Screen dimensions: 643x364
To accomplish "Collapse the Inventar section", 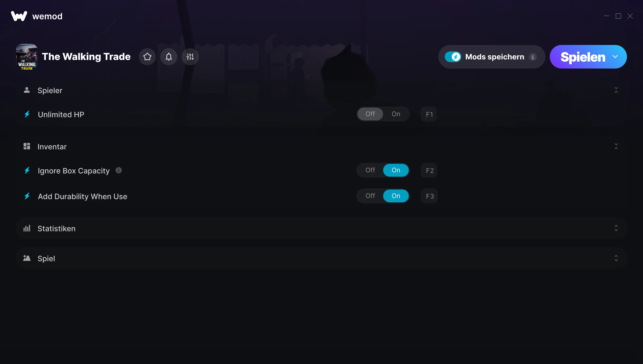I will pyautogui.click(x=616, y=146).
